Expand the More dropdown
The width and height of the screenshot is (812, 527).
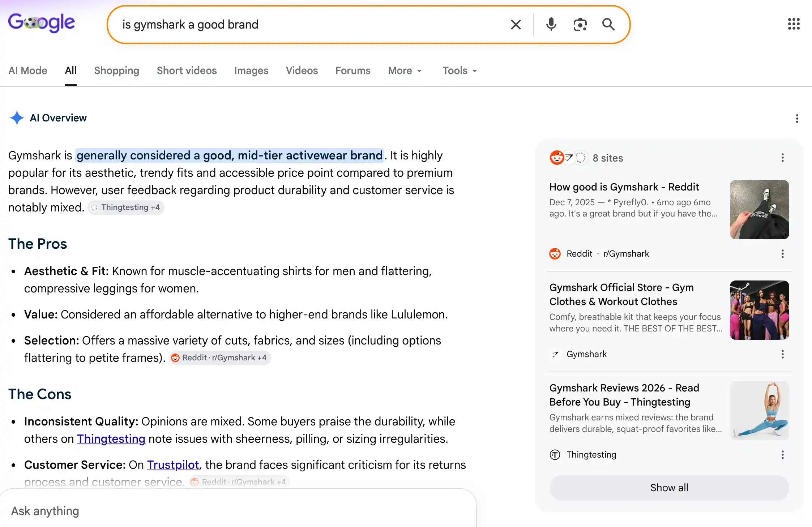point(405,70)
